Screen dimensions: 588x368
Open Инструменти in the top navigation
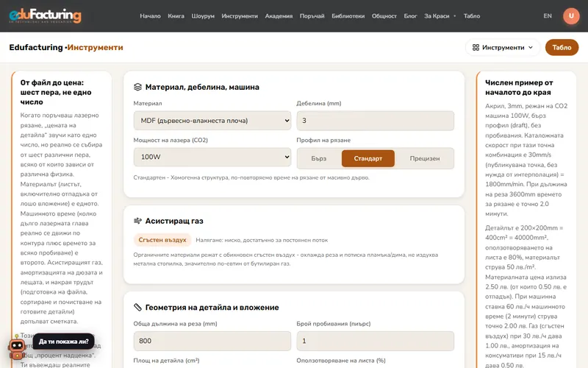point(240,16)
